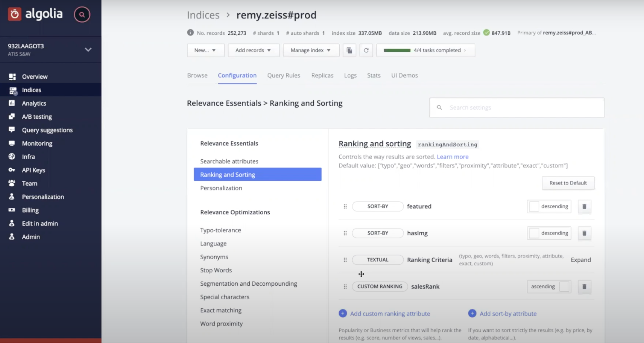This screenshot has height=343, width=644.
Task: Delete the salesRank custom ranking row
Action: pyautogui.click(x=584, y=287)
